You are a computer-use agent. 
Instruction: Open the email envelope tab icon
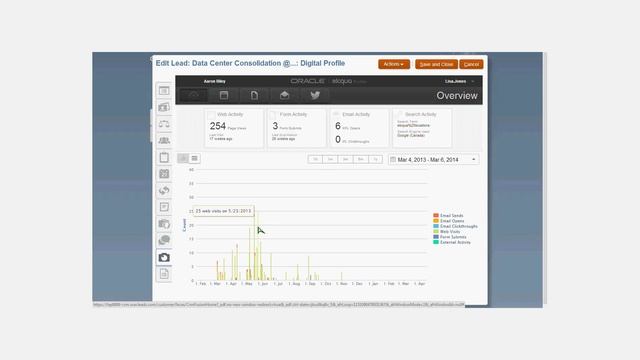[x=284, y=96]
